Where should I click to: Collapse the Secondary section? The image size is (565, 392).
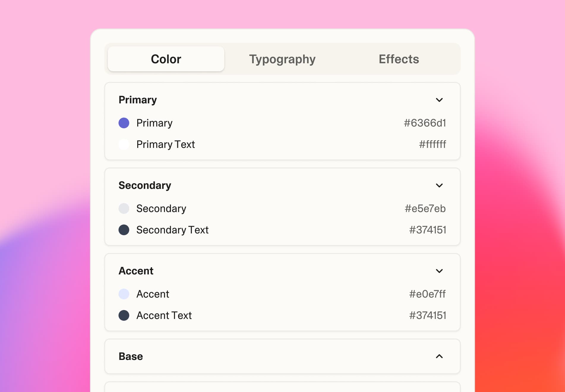(440, 185)
